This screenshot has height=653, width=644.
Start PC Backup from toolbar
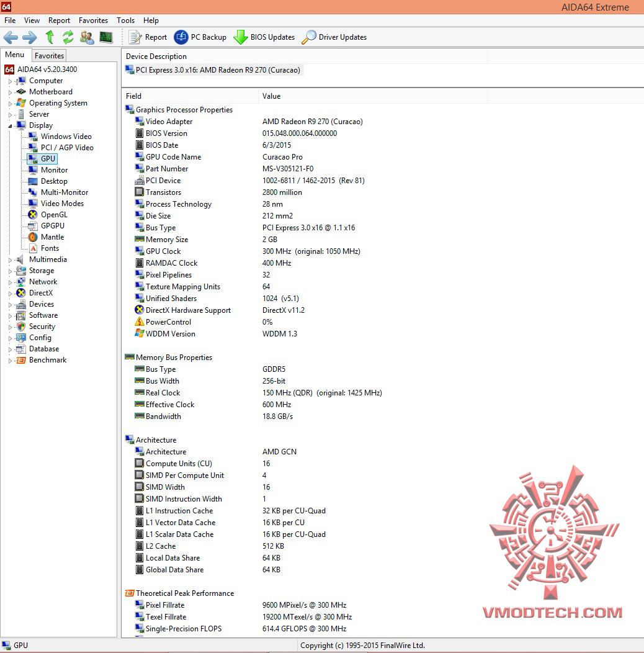[x=200, y=37]
